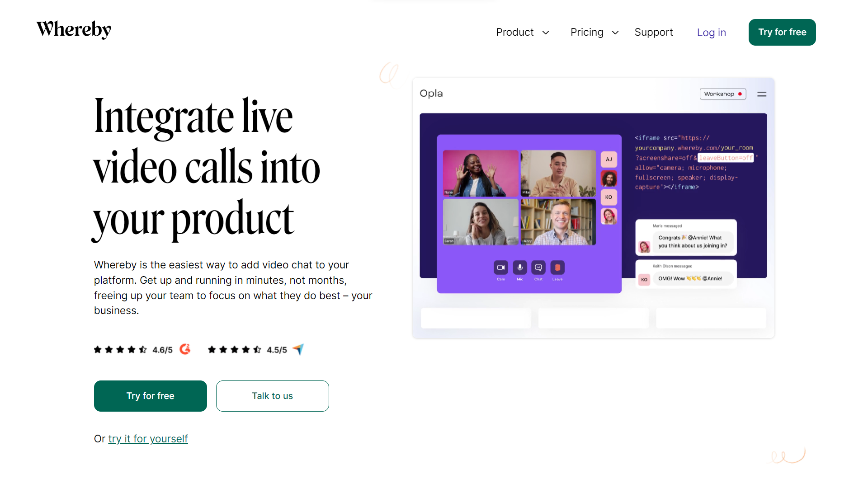This screenshot has width=868, height=488.
Task: Mute with the Mic icon
Action: pos(520,267)
